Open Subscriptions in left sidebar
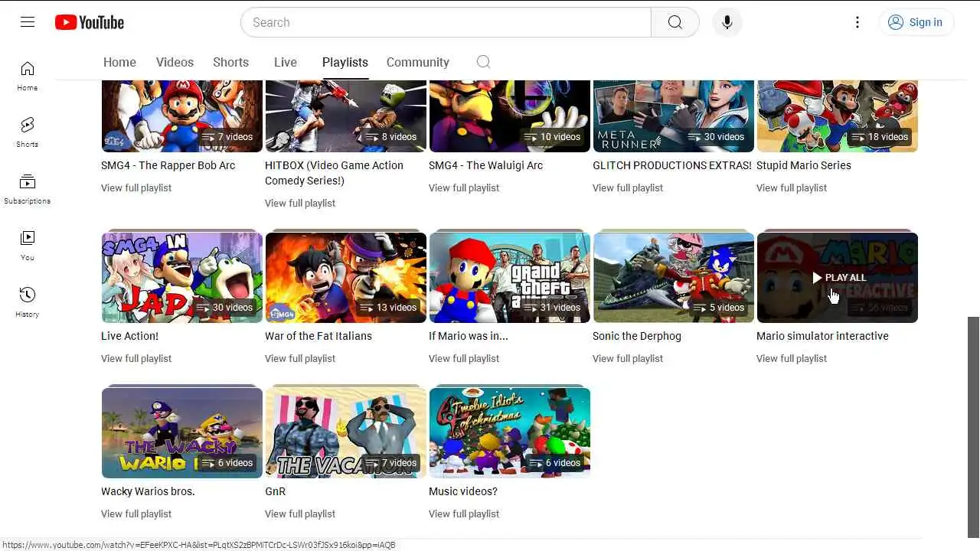 [28, 189]
